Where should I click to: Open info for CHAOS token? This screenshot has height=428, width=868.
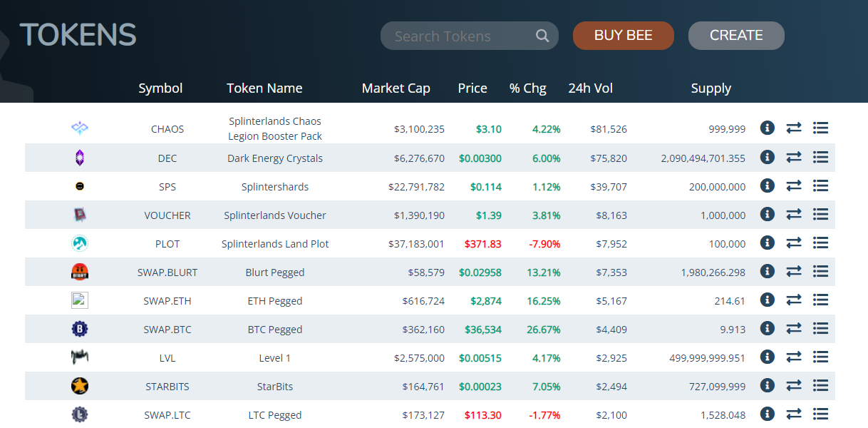click(767, 128)
